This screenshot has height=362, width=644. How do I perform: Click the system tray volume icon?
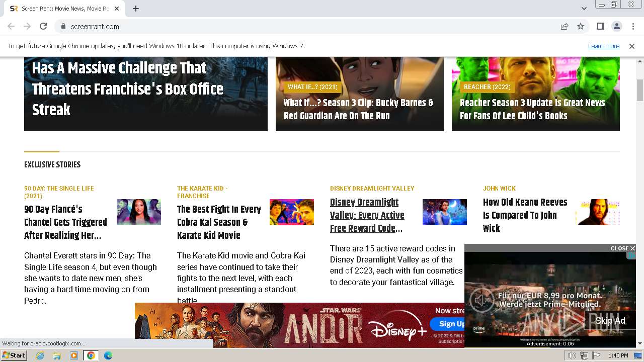[572, 355]
